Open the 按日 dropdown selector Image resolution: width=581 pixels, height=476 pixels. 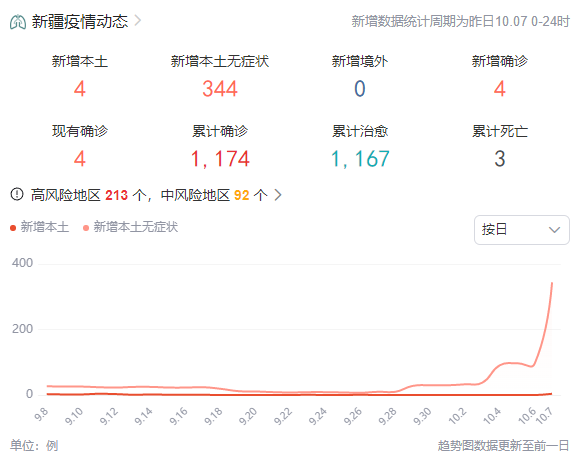[x=522, y=230]
